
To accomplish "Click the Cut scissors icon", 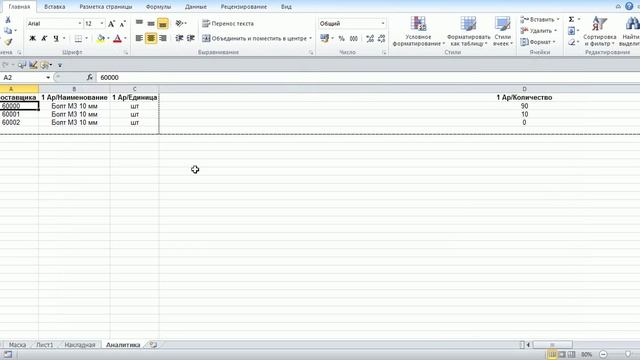I will tap(8, 20).
